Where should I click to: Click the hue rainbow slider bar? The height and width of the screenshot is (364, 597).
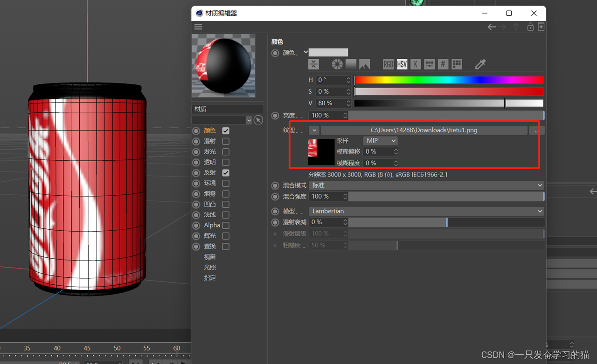[x=449, y=80]
